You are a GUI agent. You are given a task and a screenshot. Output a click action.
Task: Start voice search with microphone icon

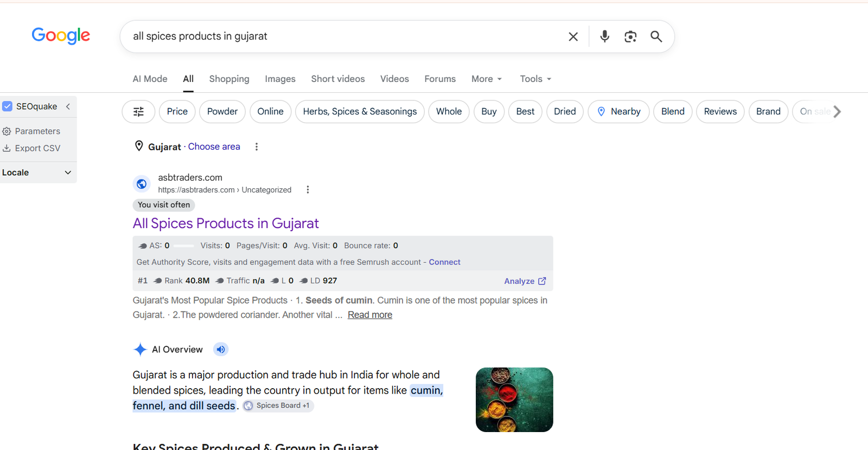coord(604,36)
